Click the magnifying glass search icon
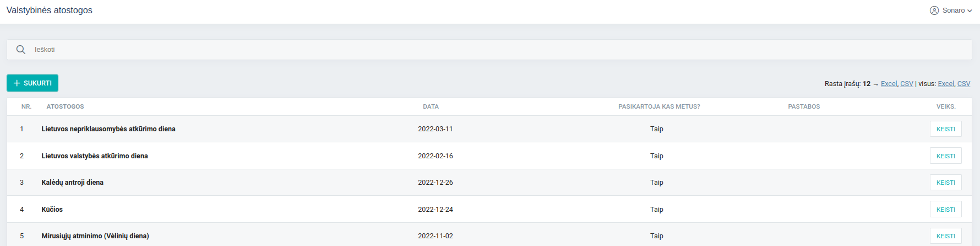 (21, 50)
